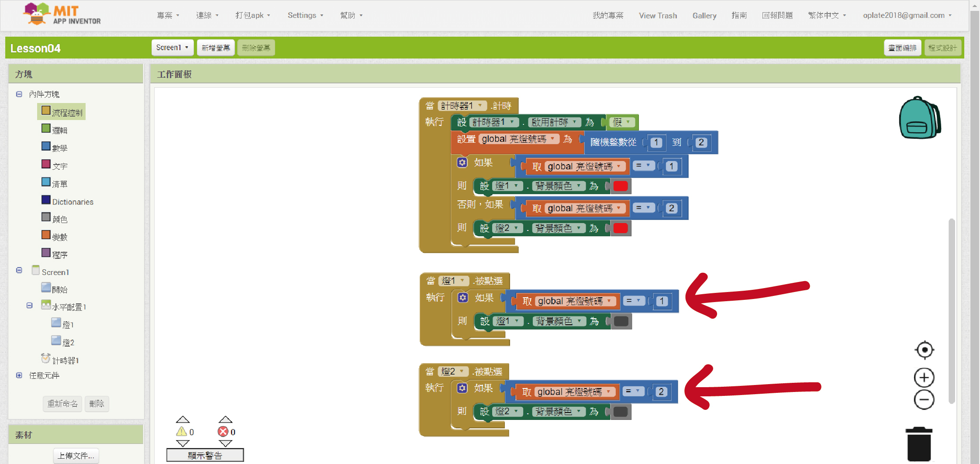Click the red error circle icon
The width and height of the screenshot is (980, 464).
point(223,431)
